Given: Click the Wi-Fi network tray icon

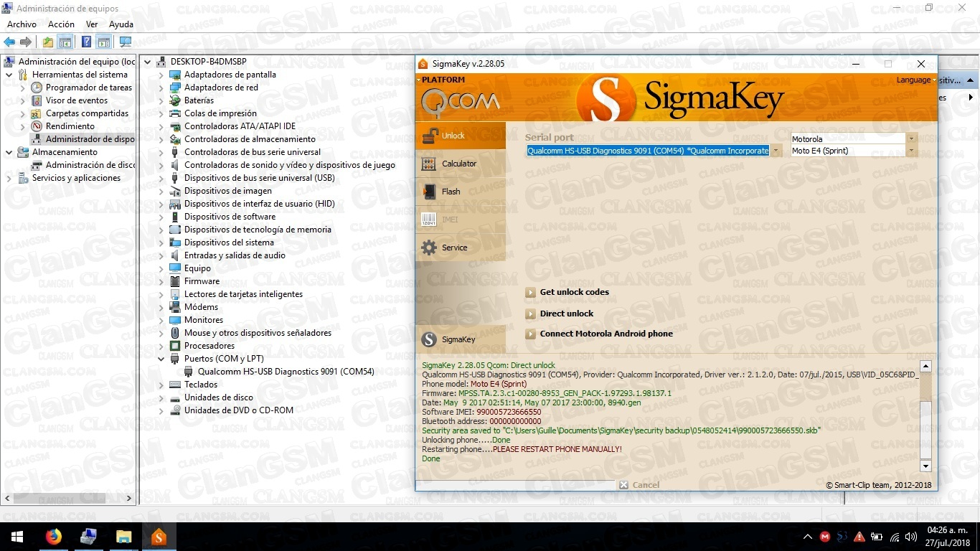Looking at the screenshot, I should point(895,537).
